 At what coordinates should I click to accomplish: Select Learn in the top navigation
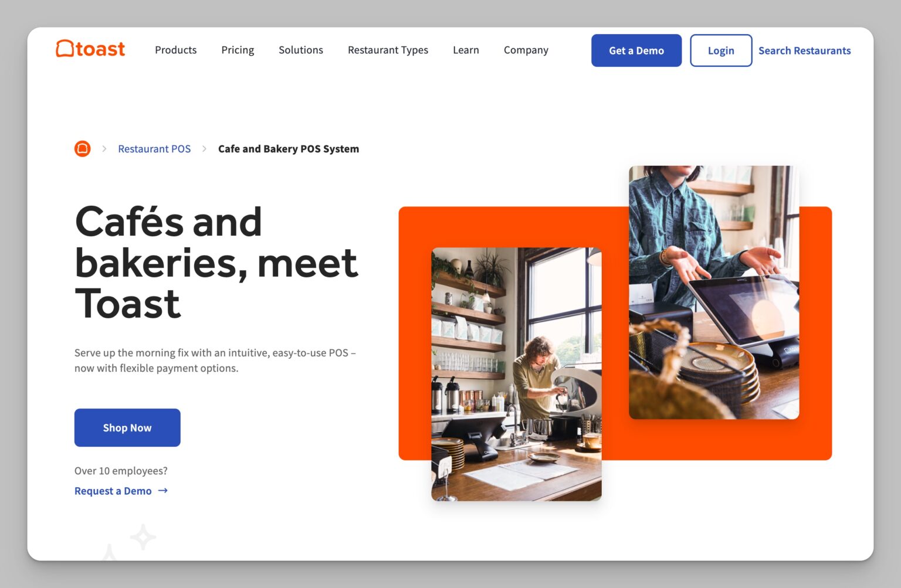[466, 50]
